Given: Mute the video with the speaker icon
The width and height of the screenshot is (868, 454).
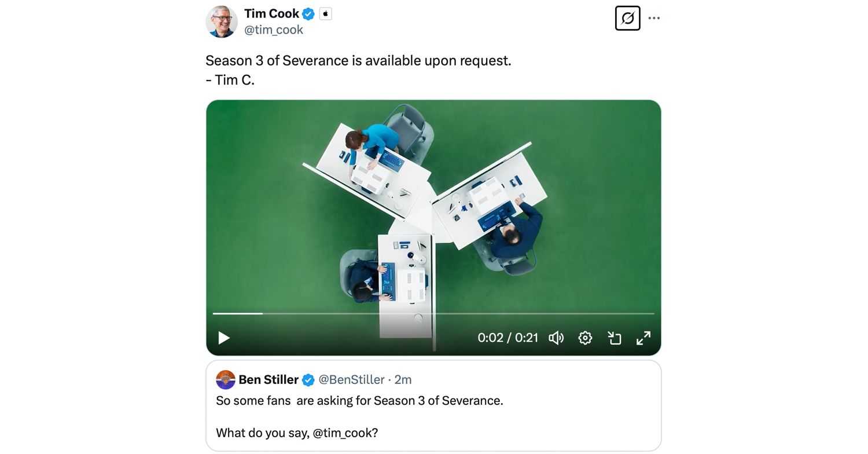Looking at the screenshot, I should 556,338.
